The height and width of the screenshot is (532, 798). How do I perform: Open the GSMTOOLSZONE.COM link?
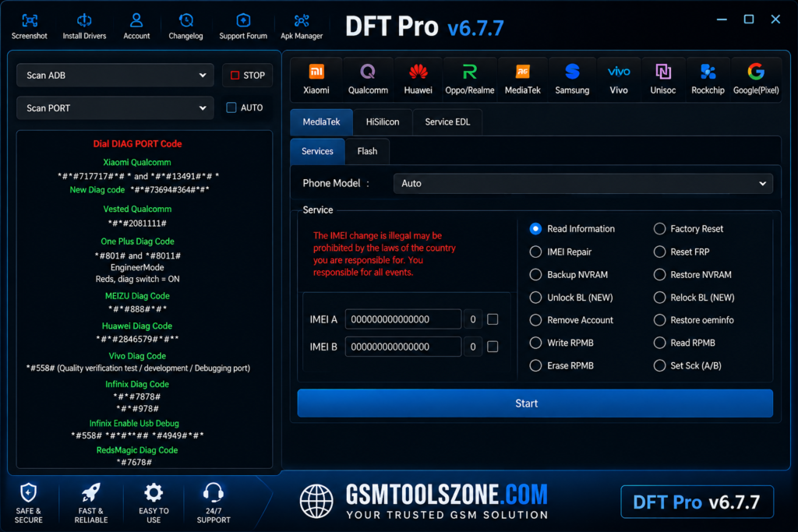click(447, 495)
